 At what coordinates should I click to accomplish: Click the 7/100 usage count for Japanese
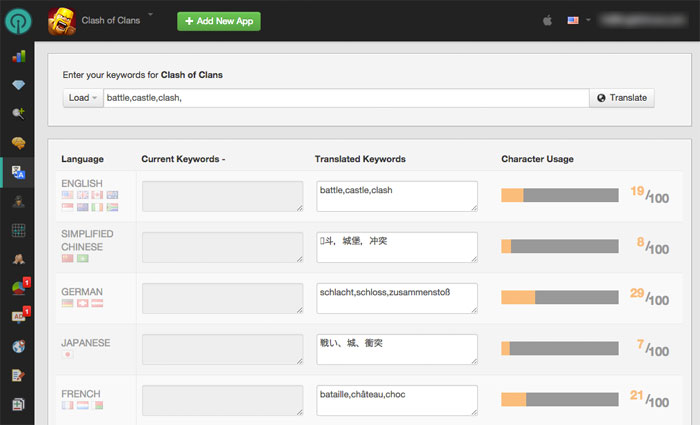[652, 348]
